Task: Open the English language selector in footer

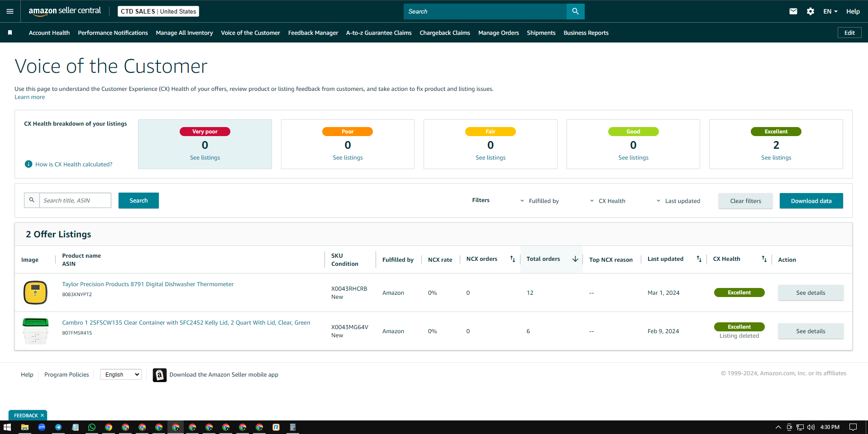Action: click(121, 374)
